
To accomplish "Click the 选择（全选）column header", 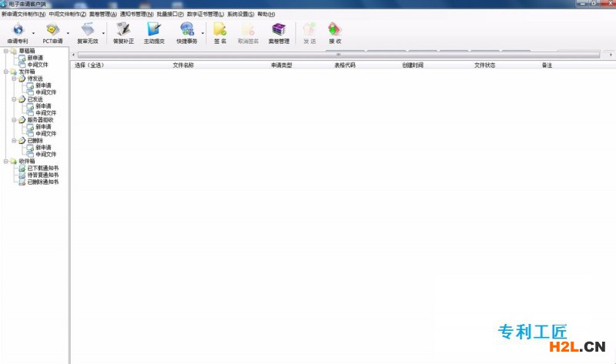I will pos(89,65).
